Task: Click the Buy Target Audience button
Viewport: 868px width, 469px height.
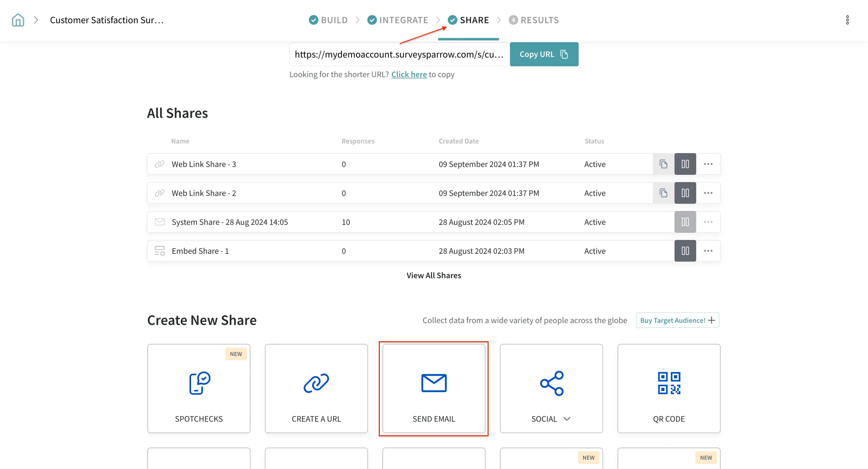Action: click(x=677, y=320)
